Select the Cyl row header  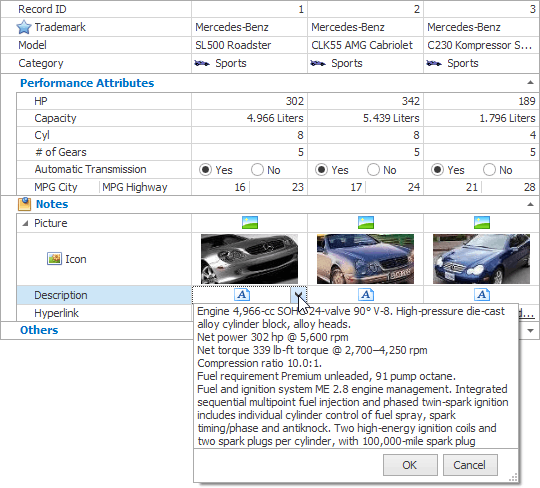pos(104,135)
